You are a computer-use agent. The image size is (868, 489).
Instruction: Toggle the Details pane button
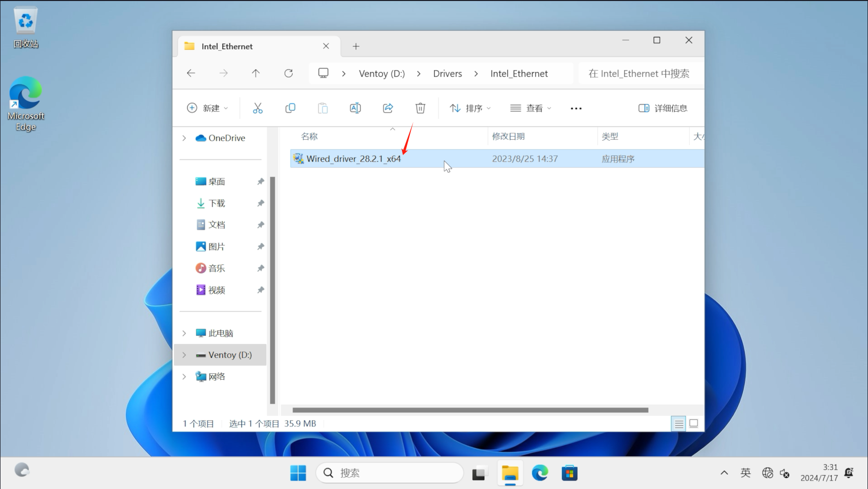click(662, 108)
